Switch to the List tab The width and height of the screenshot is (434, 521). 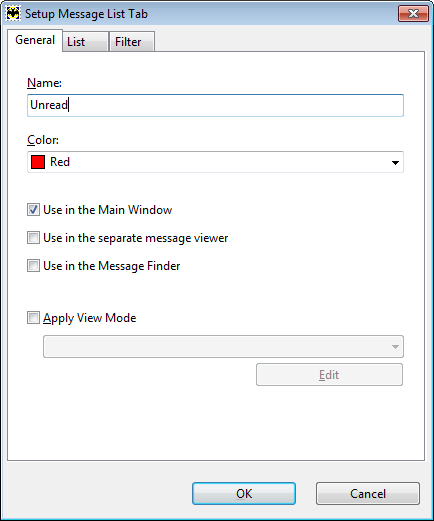click(x=85, y=42)
